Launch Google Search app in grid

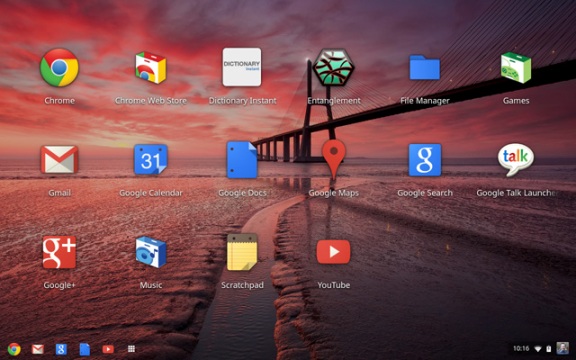425,160
